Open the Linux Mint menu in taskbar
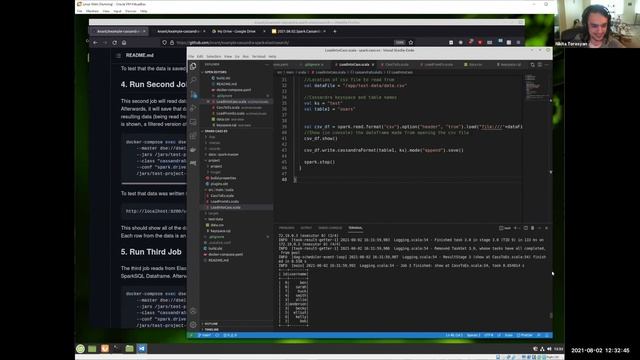This screenshot has width=640, height=360. point(80,349)
